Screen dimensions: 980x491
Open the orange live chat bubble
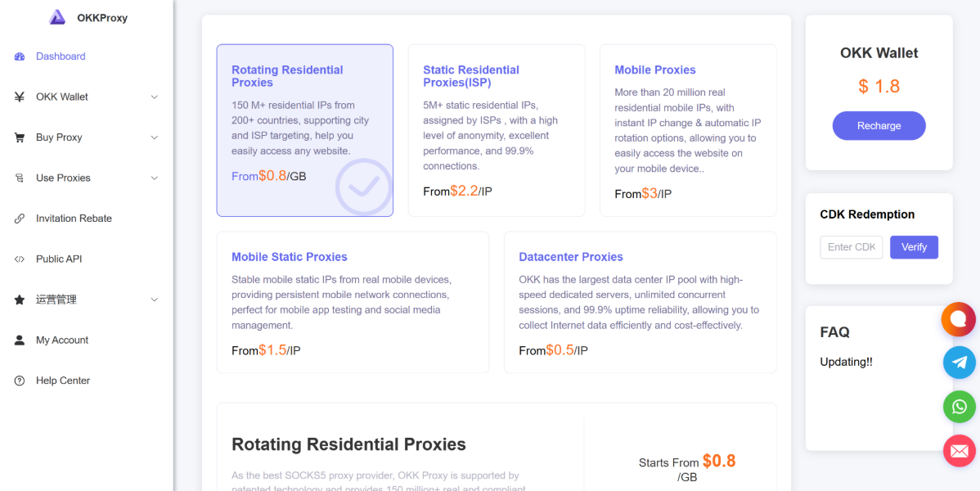tap(959, 319)
